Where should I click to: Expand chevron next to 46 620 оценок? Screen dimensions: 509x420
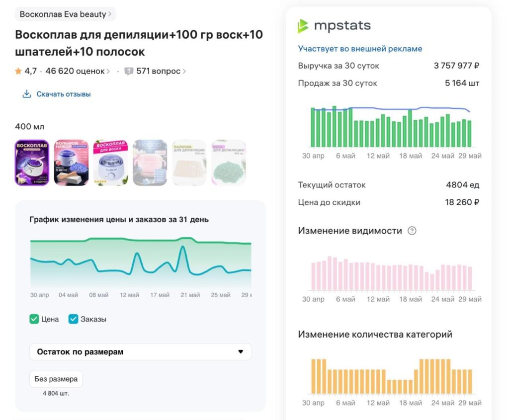pyautogui.click(x=108, y=71)
